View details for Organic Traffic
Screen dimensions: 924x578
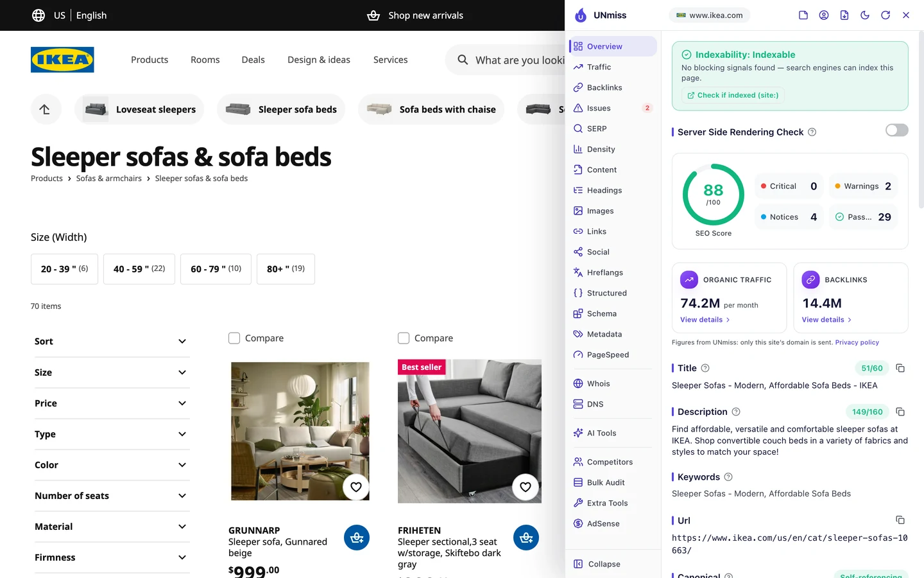pos(705,320)
